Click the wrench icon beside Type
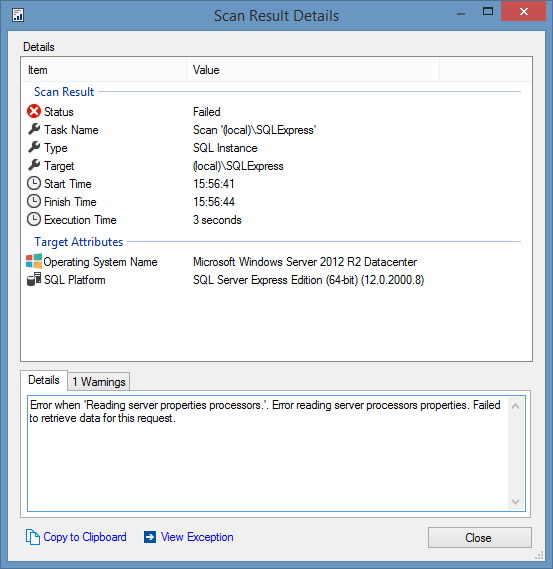The image size is (553, 569). coord(34,147)
